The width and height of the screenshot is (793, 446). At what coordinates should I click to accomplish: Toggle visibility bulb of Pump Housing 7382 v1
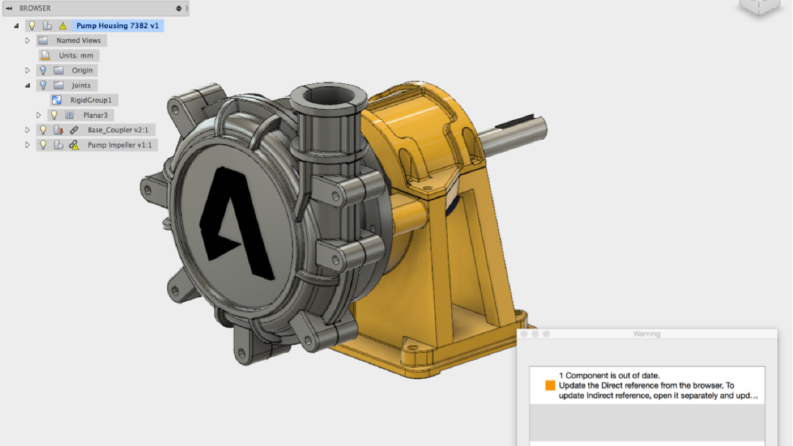pyautogui.click(x=32, y=25)
